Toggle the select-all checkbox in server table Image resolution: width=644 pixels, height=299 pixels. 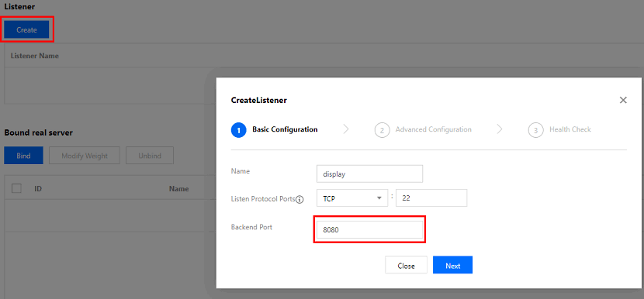[x=17, y=188]
